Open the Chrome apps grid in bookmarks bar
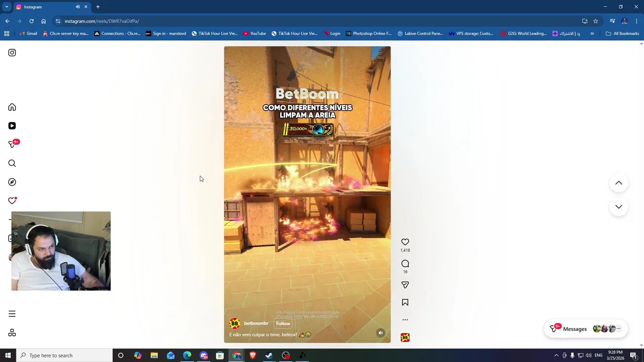The height and width of the screenshot is (362, 644). tap(7, 34)
